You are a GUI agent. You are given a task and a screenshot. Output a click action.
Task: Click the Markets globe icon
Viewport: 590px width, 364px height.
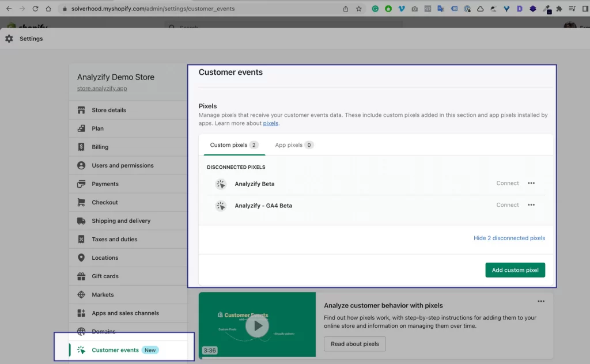(x=81, y=294)
